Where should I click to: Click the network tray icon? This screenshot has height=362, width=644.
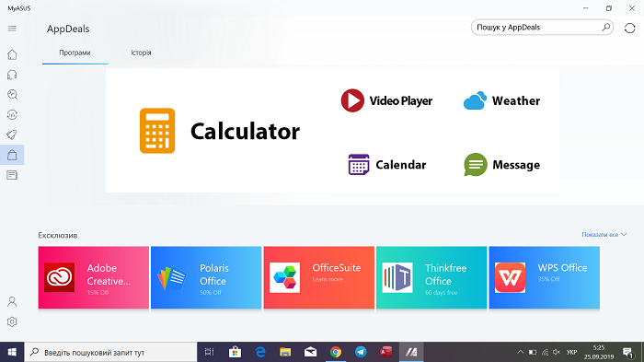(545, 352)
